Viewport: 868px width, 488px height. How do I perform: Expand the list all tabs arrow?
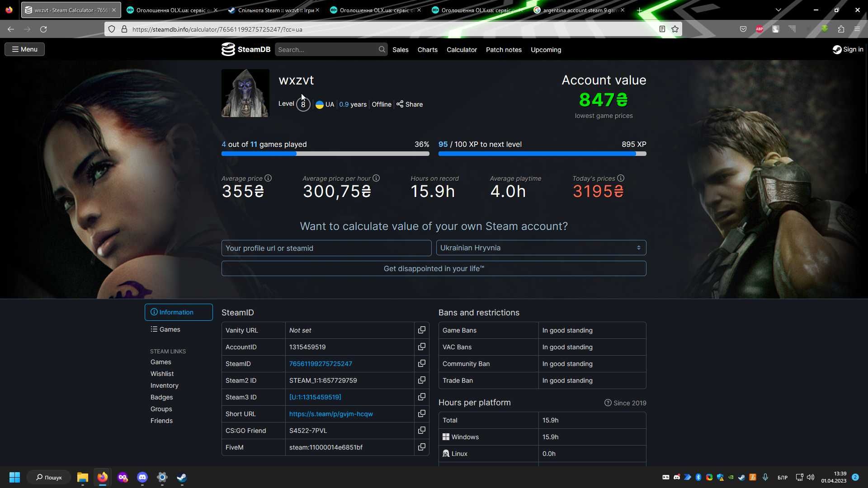[x=778, y=10]
